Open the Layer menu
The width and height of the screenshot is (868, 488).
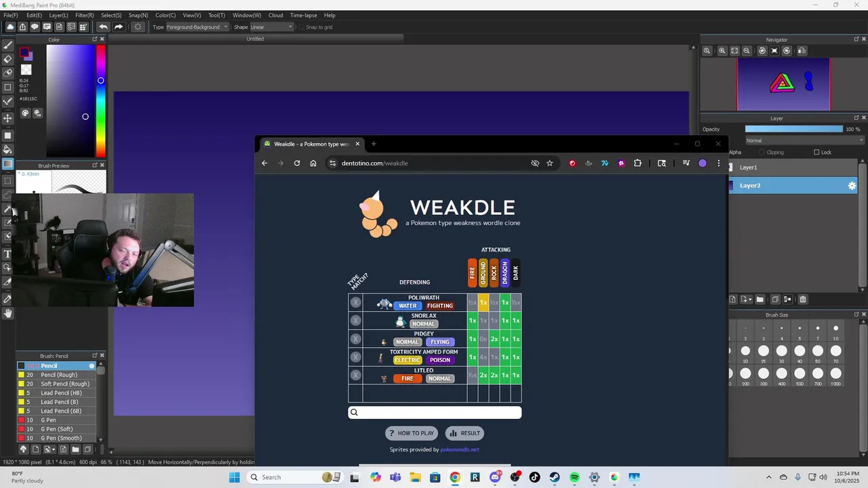click(58, 15)
